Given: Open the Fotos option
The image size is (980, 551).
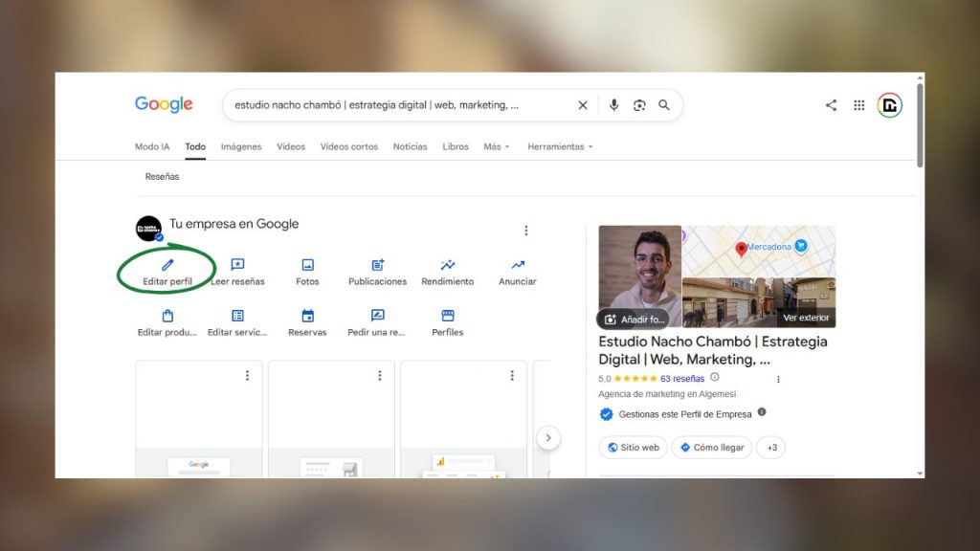Looking at the screenshot, I should pos(307,271).
